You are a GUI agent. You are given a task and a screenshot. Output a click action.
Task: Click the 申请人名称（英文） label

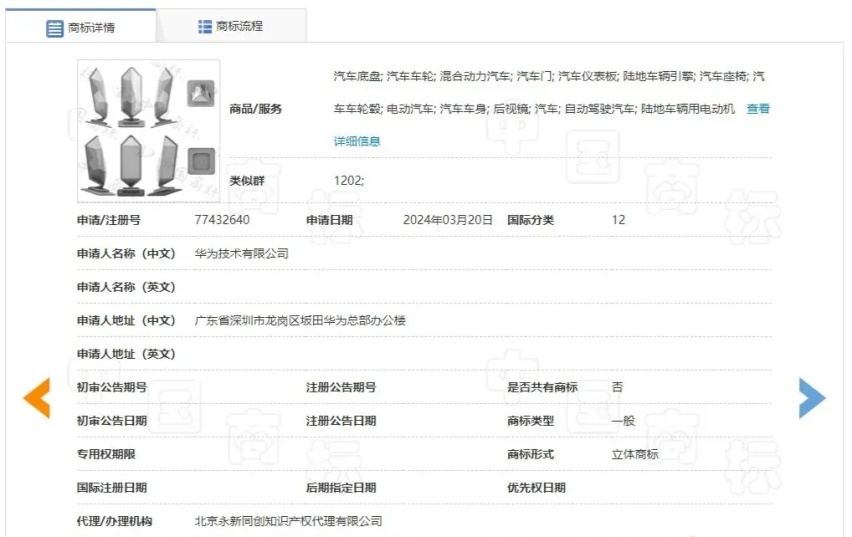click(x=126, y=287)
